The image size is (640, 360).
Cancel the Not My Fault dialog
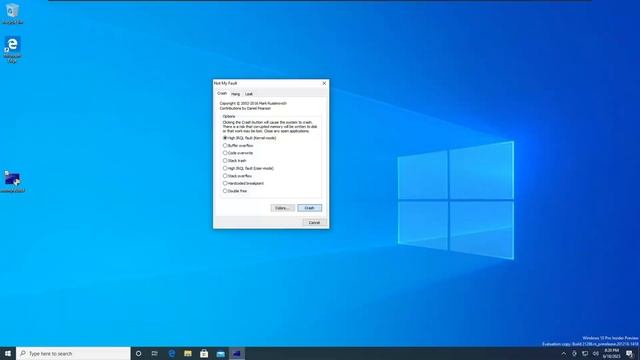314,223
